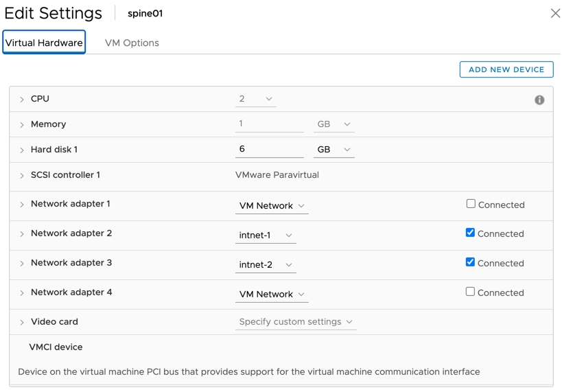Screen dimensions: 562x392
Task: Enable Connected for Network adapter 1
Action: (x=471, y=204)
